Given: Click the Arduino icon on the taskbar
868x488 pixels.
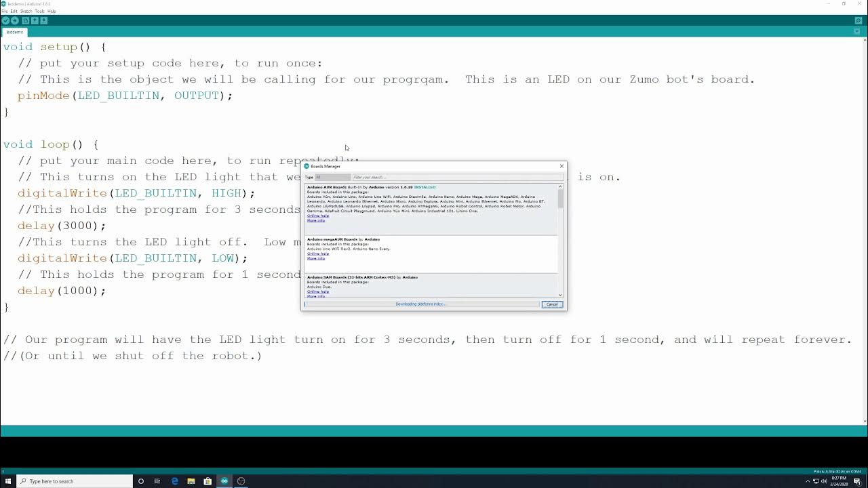Looking at the screenshot, I should [x=224, y=481].
